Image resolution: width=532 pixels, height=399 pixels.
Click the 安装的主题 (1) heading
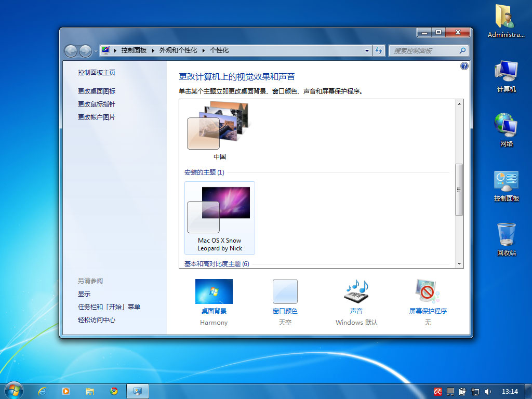pos(204,172)
